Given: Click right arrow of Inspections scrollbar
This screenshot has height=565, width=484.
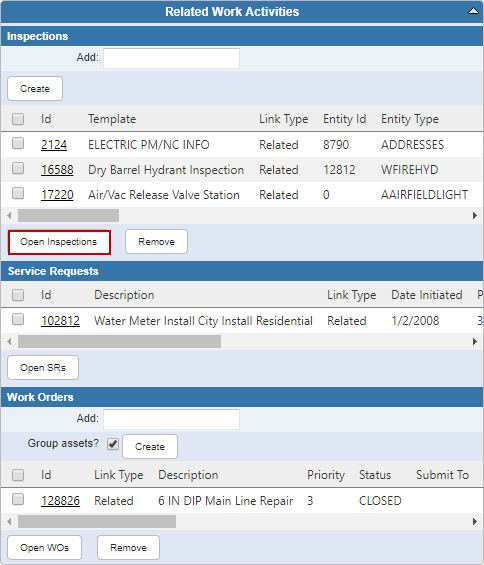Looking at the screenshot, I should tap(475, 215).
